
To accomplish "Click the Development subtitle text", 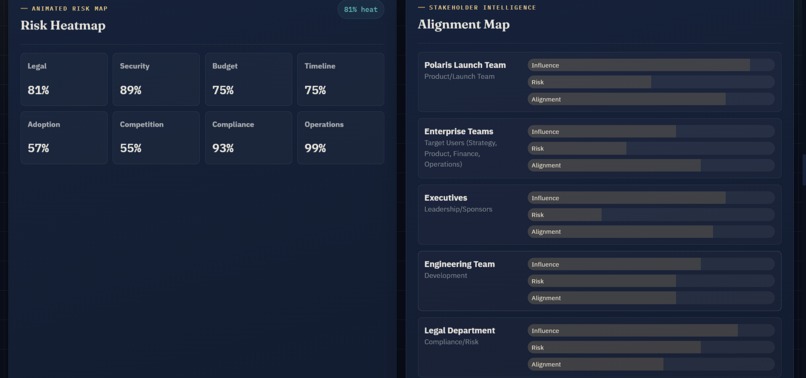I will coord(446,276).
